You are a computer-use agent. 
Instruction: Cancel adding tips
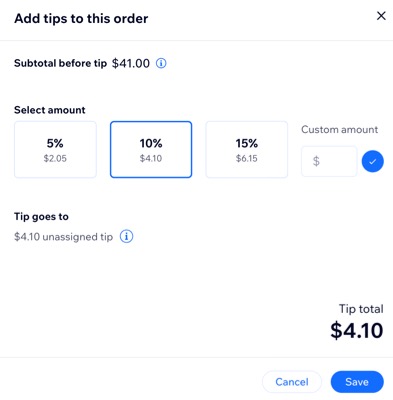click(x=292, y=382)
